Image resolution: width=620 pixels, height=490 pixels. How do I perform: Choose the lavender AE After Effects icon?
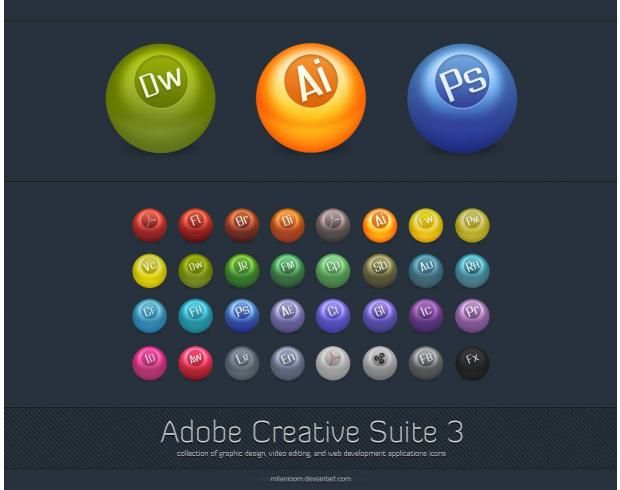(x=287, y=316)
